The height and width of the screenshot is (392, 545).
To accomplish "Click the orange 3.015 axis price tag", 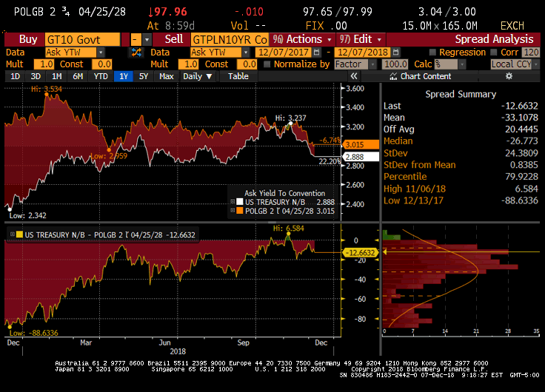I will pos(361,144).
